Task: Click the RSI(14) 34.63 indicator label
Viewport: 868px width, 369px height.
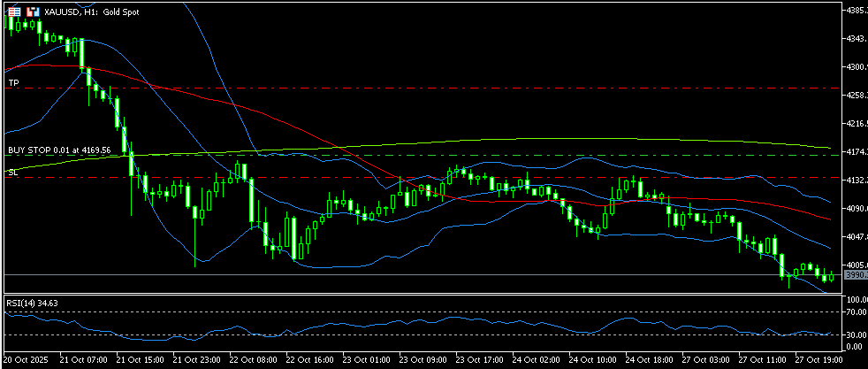Action: (x=32, y=303)
